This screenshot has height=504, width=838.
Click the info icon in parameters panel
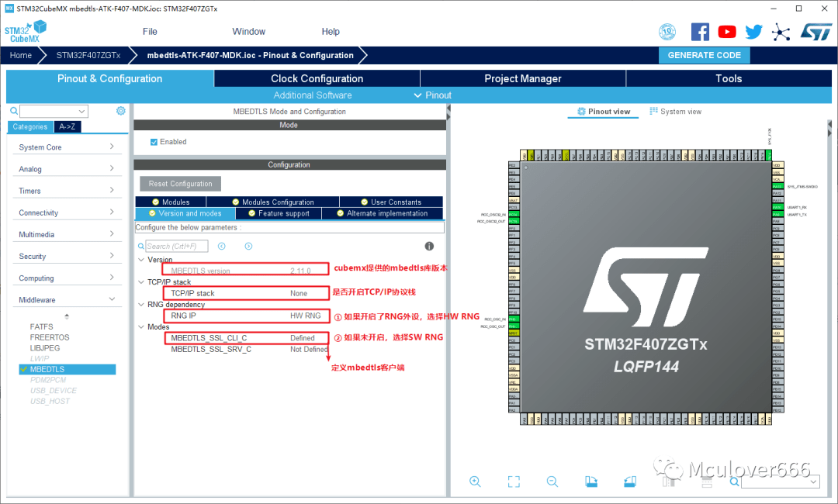429,246
